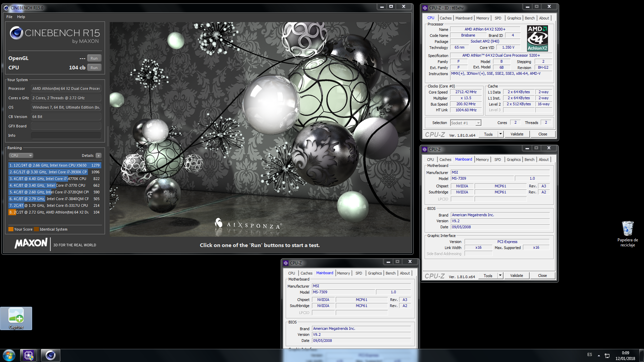Open the Socket #1 selection dropdown
The height and width of the screenshot is (362, 644).
click(x=466, y=123)
